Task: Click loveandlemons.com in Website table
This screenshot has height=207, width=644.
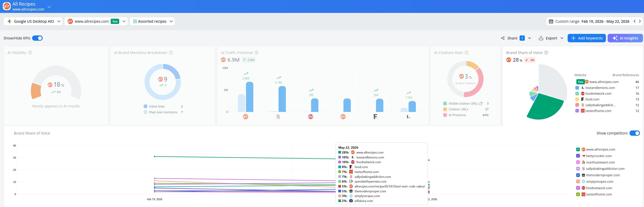Action: (600, 88)
